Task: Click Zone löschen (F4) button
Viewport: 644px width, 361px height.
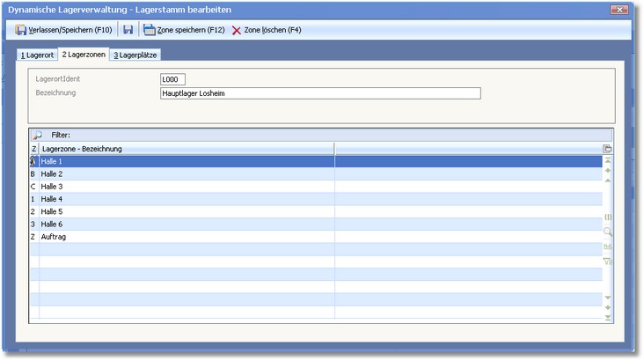Action: coord(267,30)
